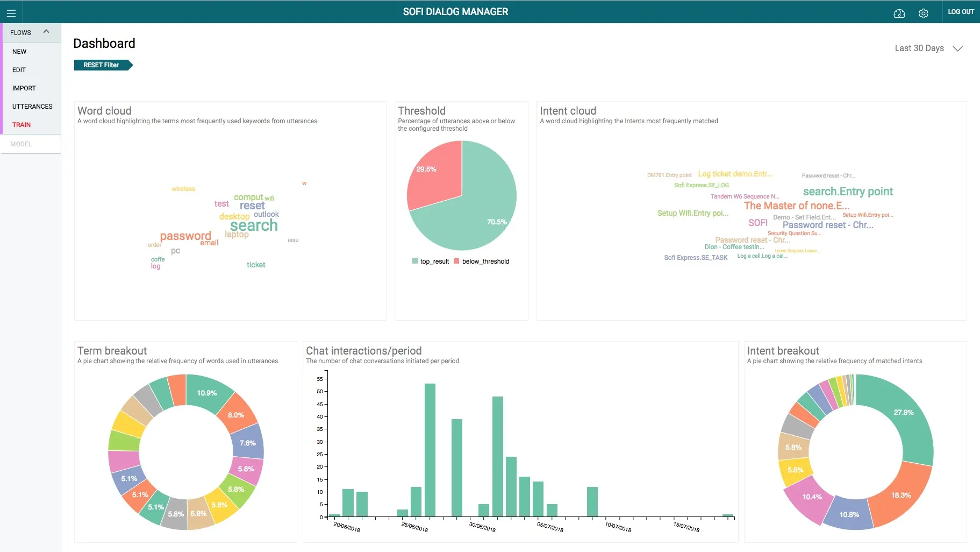Toggle the below_threshold legend entry
This screenshot has width=980, height=552.
(x=481, y=261)
